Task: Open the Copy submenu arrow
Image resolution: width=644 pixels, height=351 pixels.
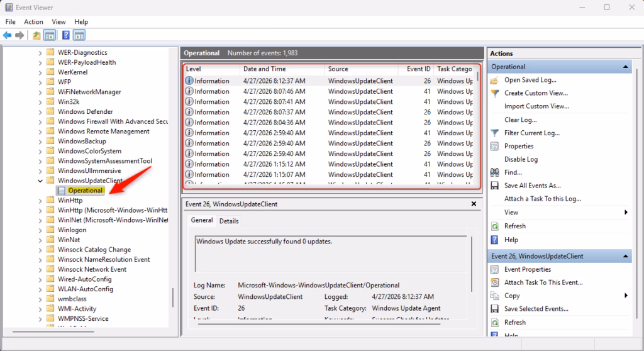Action: pyautogui.click(x=626, y=296)
